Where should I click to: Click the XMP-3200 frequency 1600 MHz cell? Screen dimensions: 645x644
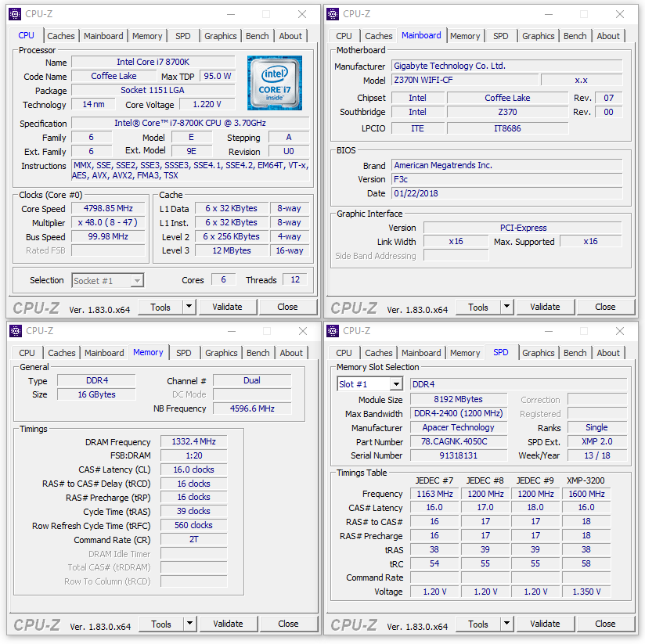[586, 494]
